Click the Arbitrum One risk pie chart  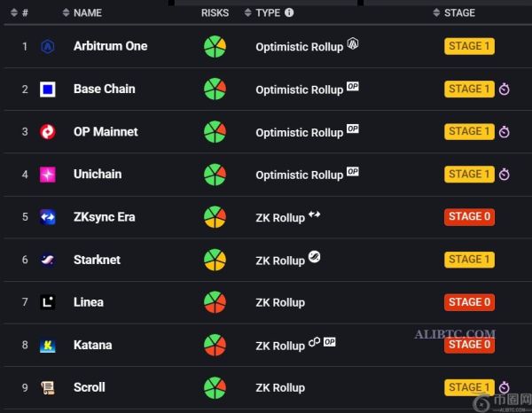click(215, 46)
